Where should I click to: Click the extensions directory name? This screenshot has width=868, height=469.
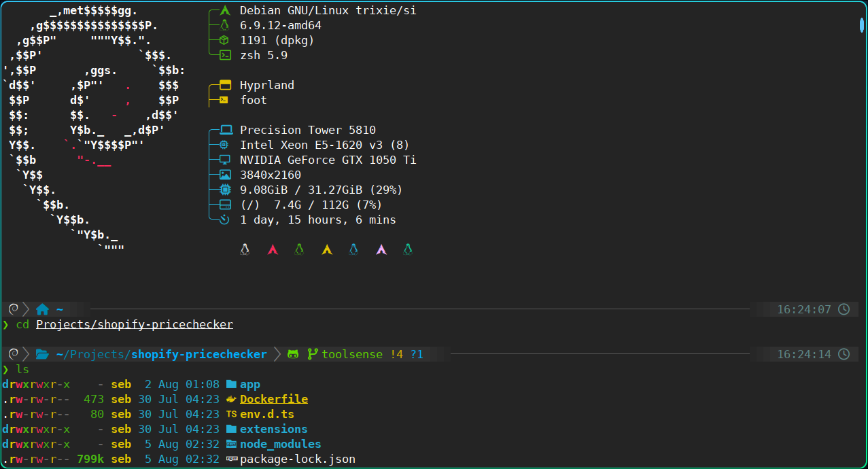point(273,430)
